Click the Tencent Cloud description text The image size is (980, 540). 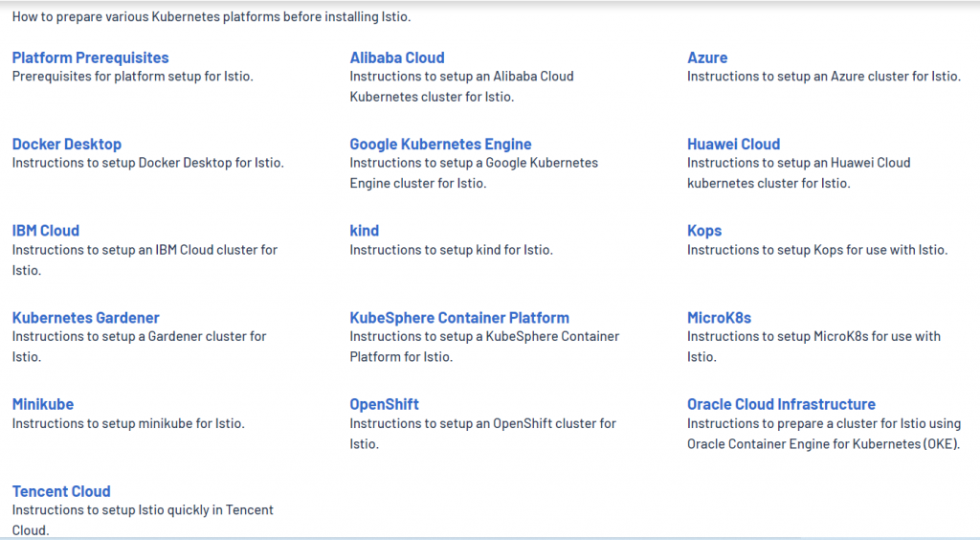coord(143,510)
